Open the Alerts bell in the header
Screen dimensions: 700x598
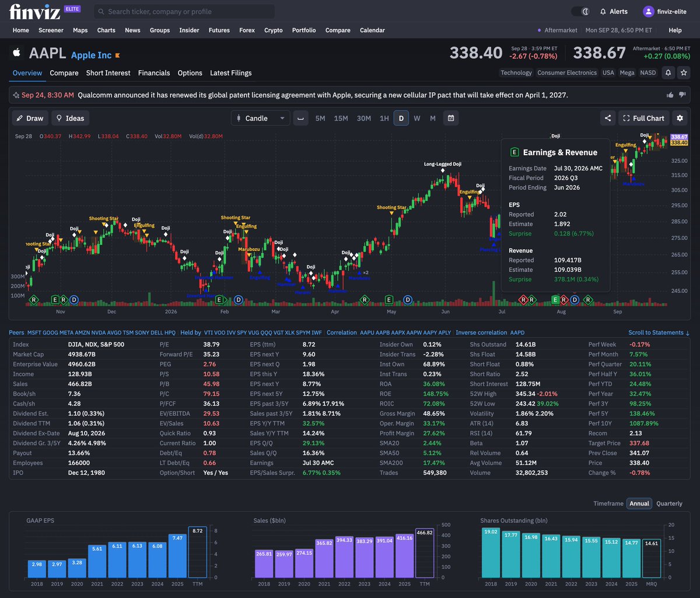614,11
